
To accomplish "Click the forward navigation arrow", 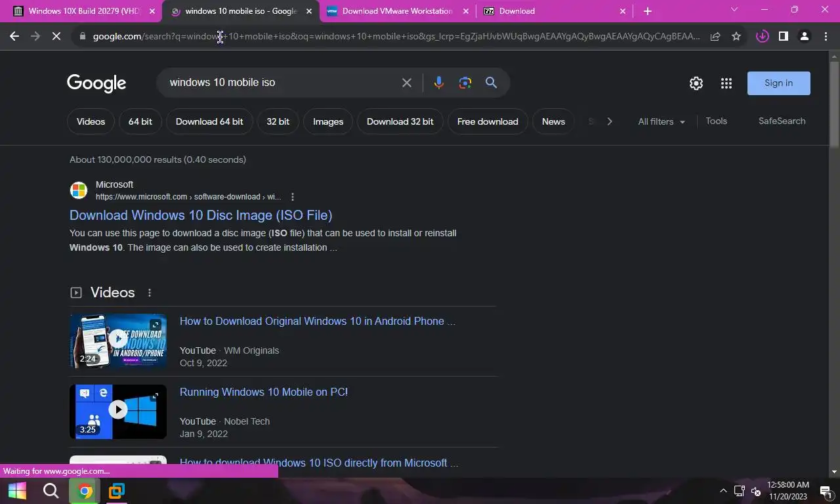I will coord(35,37).
